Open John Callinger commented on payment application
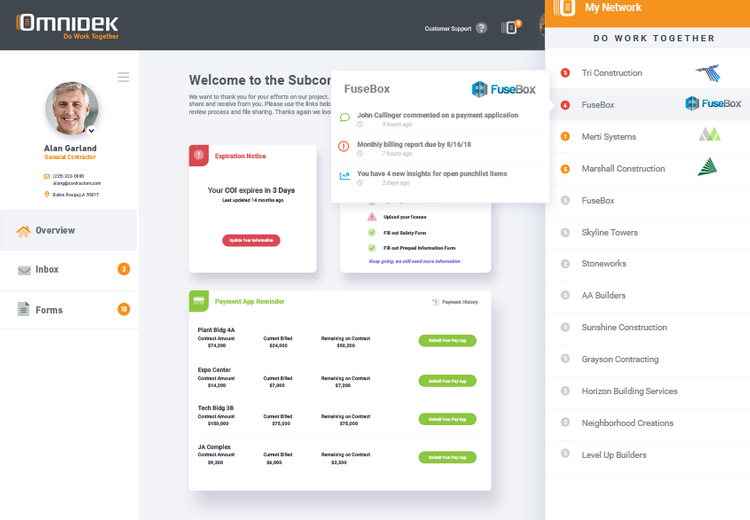 pyautogui.click(x=438, y=115)
